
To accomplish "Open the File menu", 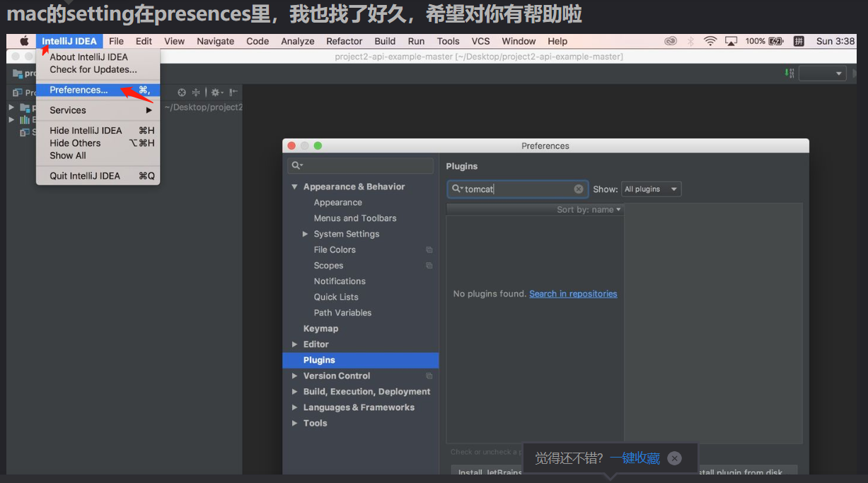I will (116, 41).
